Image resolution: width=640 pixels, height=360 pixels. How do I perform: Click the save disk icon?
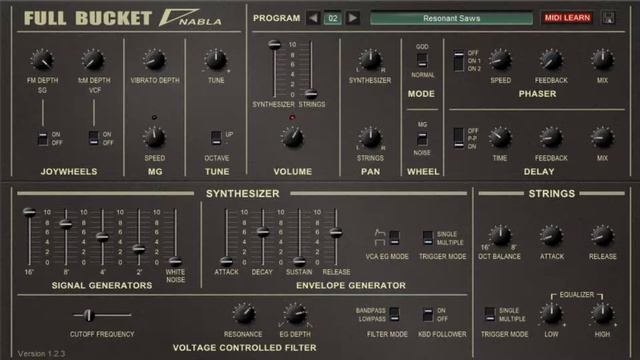[608, 18]
